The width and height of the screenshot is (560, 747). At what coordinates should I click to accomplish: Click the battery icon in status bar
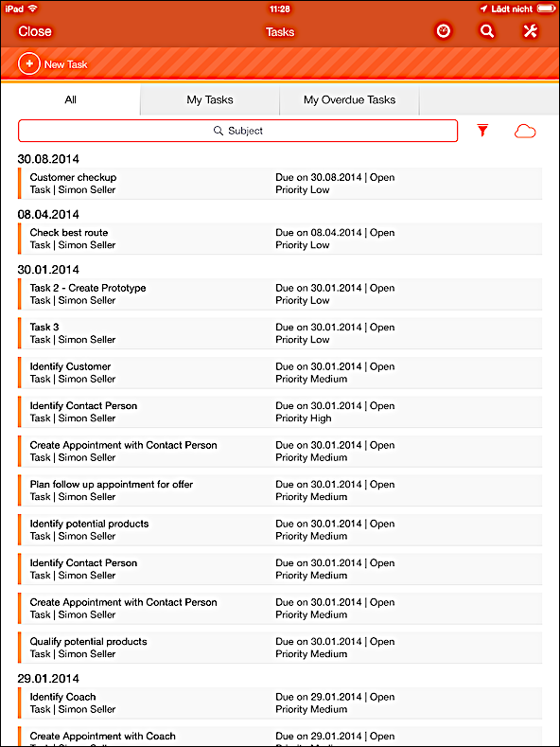pyautogui.click(x=546, y=9)
